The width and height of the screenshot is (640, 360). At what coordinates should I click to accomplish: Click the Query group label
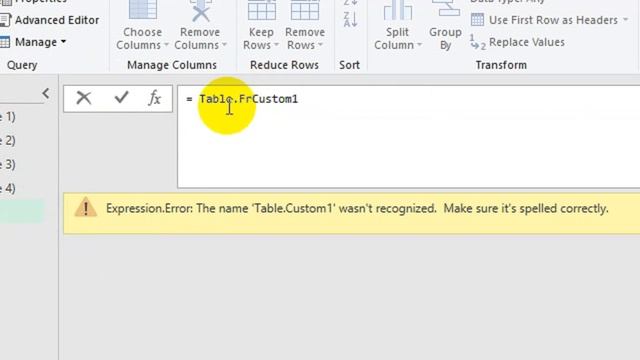click(x=22, y=65)
